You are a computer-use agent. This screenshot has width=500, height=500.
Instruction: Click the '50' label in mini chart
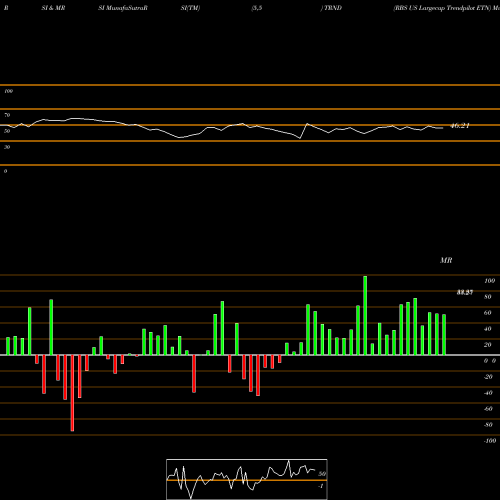(322, 474)
